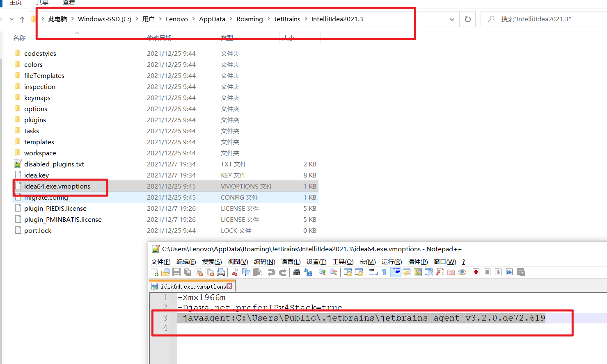Refresh the Explorer folder view
This screenshot has height=364, width=607.
click(467, 19)
